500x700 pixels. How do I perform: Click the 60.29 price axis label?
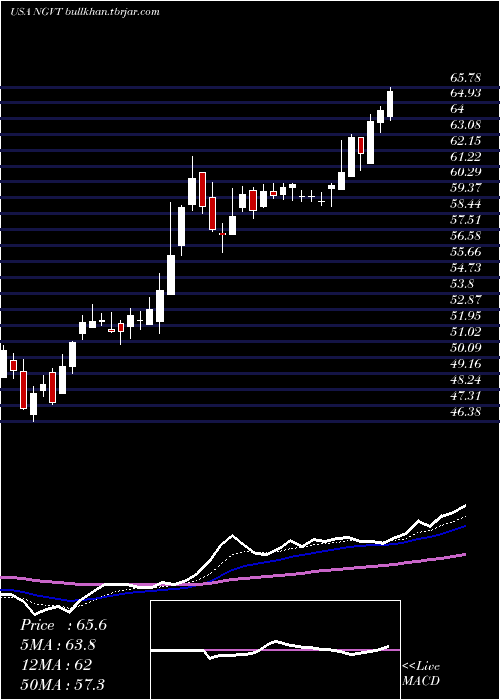[466, 172]
